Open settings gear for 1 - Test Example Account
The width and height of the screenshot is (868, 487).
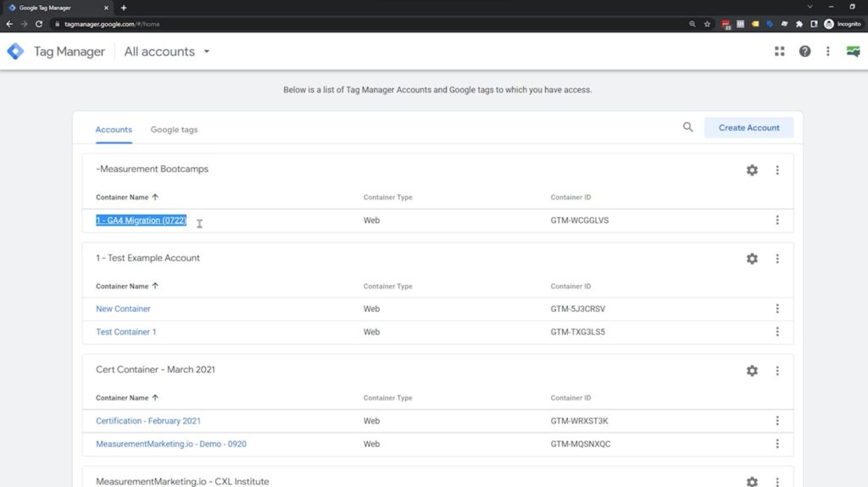point(752,259)
